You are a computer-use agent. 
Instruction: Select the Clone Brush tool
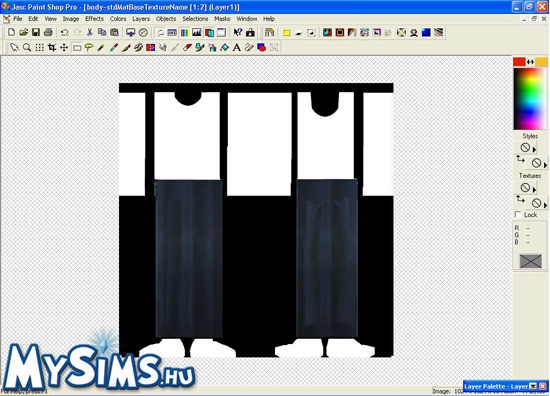pos(138,47)
